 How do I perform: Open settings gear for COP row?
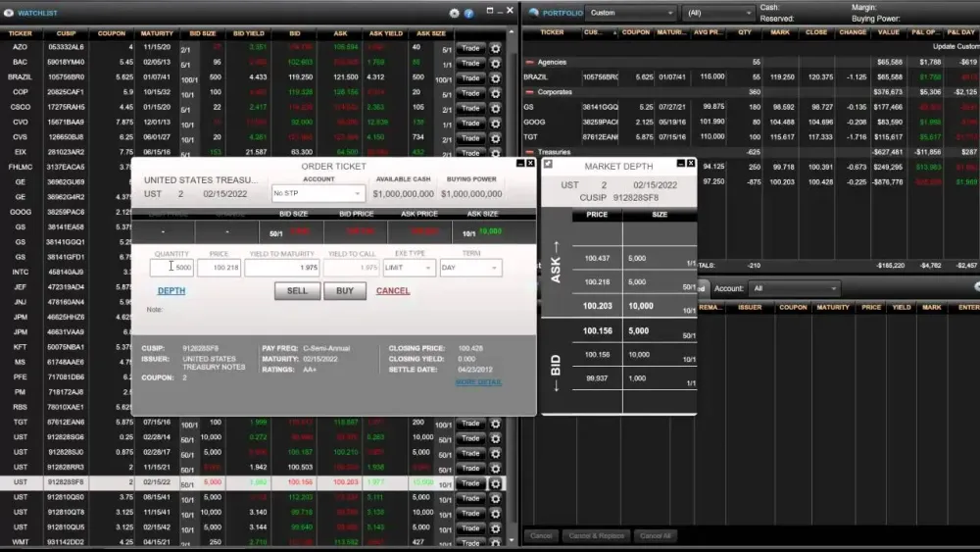[x=496, y=93]
